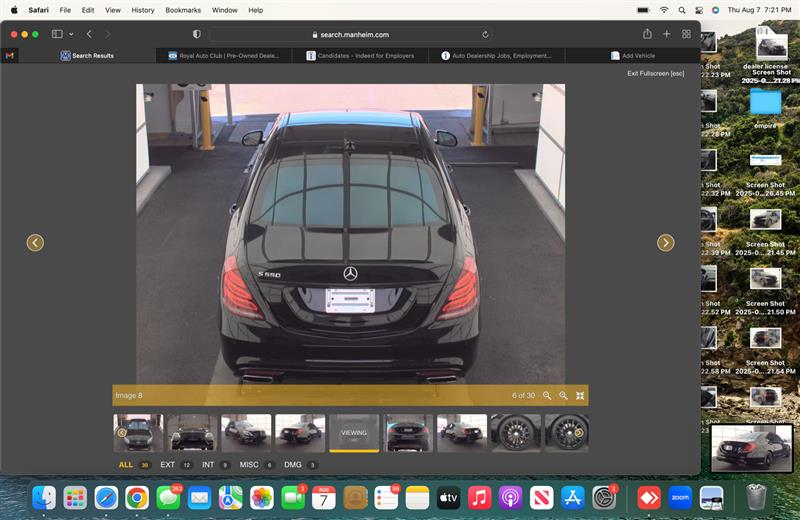Launch Google Chrome from the Dock
800x520 pixels.
(x=137, y=498)
